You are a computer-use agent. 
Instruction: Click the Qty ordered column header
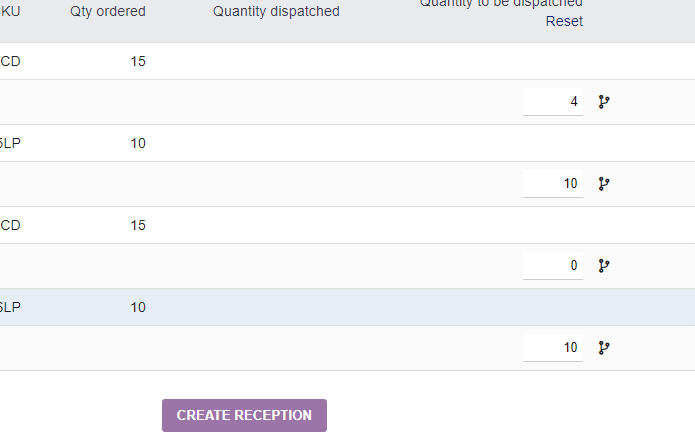108,11
